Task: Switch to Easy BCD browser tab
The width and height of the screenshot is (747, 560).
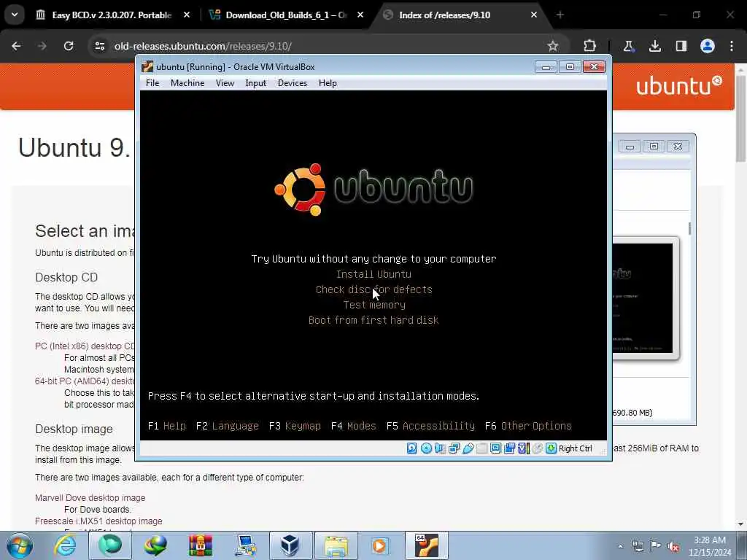Action: 112,15
